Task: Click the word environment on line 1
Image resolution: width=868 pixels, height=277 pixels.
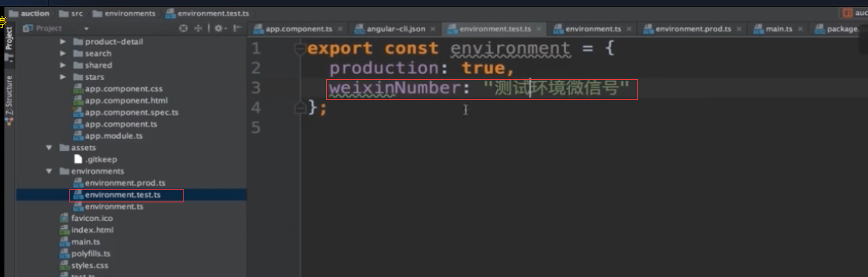Action: (x=511, y=49)
